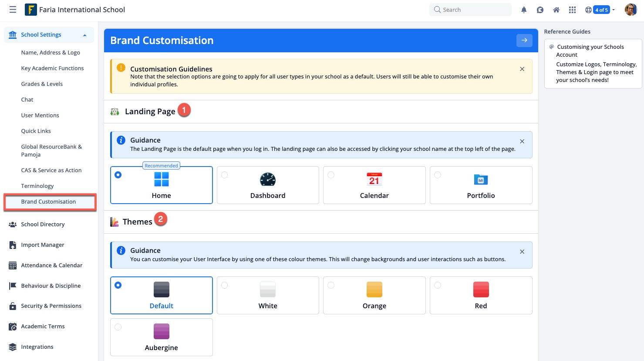Viewport: 644px width, 361px height.
Task: Click the White theme colour swatch
Action: tap(268, 289)
